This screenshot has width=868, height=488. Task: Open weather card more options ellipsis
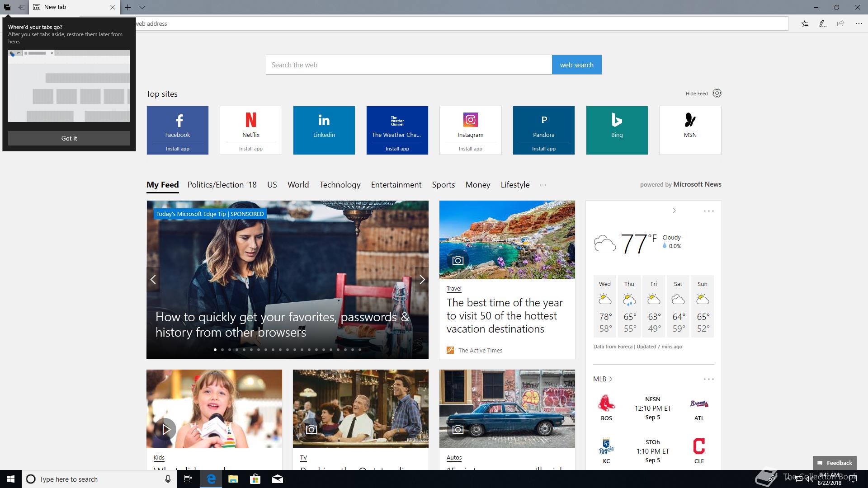point(709,211)
